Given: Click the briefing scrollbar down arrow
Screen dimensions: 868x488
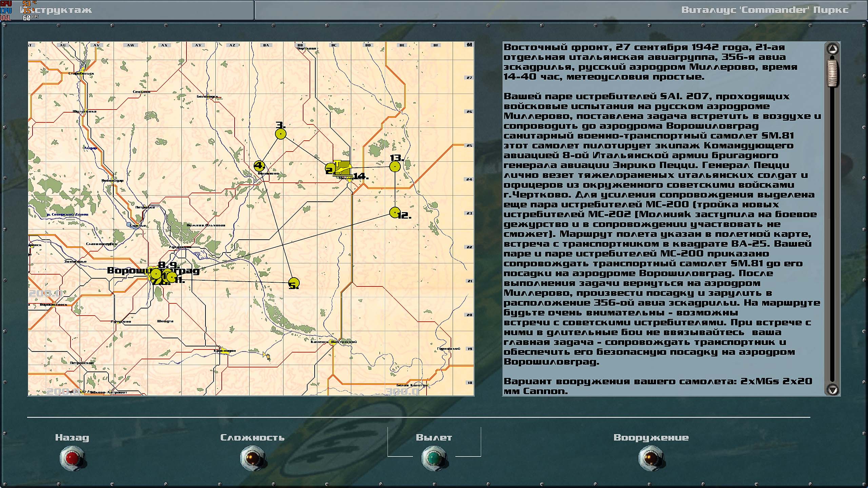Looking at the screenshot, I should point(833,389).
